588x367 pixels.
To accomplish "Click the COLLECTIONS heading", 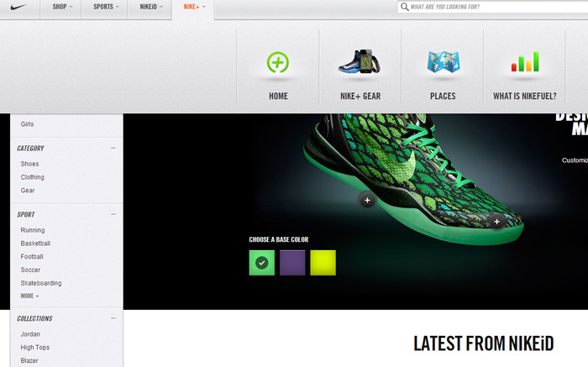I will pos(34,318).
